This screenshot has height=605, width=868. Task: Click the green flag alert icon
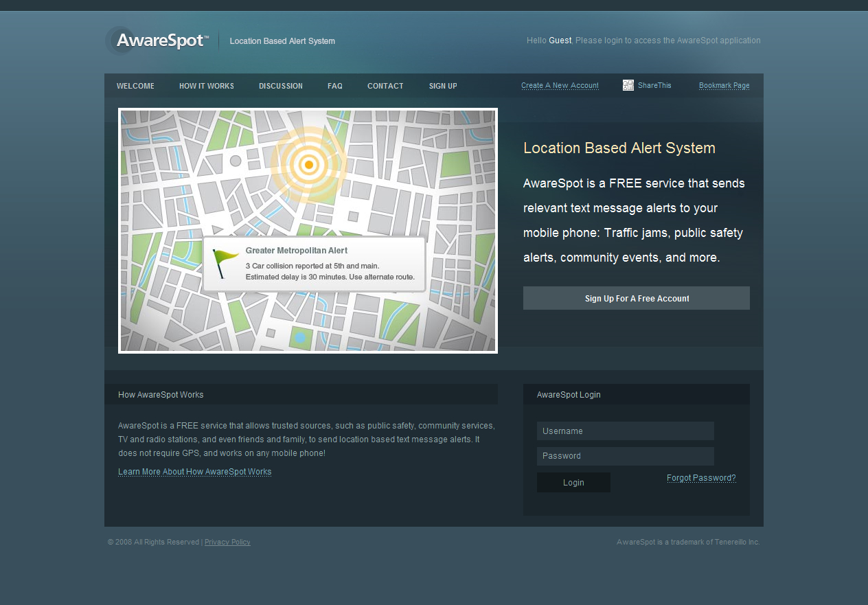click(224, 263)
